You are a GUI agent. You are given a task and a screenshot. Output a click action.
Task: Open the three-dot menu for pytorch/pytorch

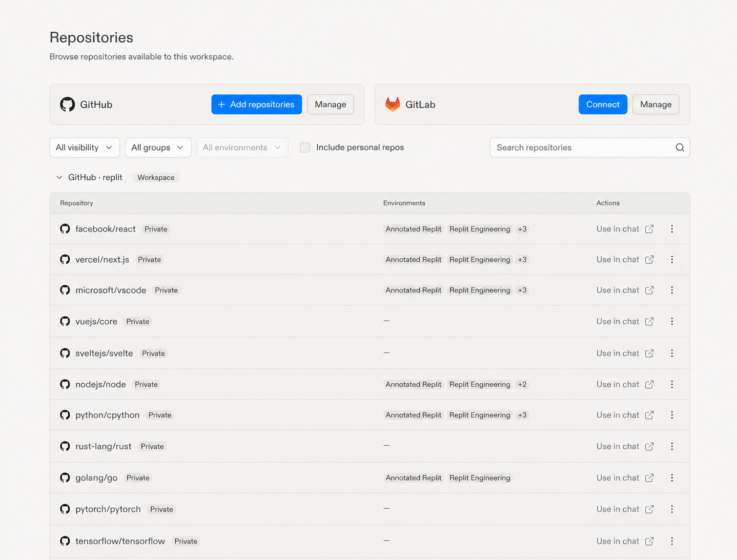[x=672, y=509]
